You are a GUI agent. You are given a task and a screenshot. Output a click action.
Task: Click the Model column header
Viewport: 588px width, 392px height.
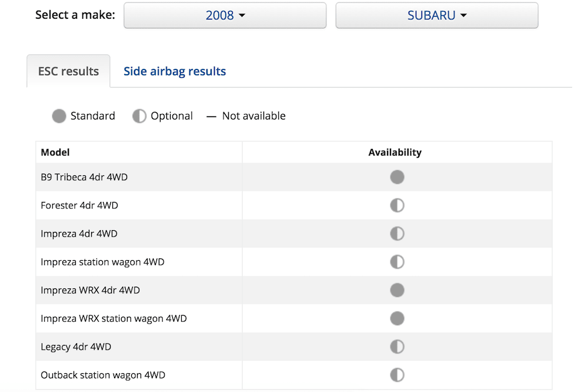[55, 152]
